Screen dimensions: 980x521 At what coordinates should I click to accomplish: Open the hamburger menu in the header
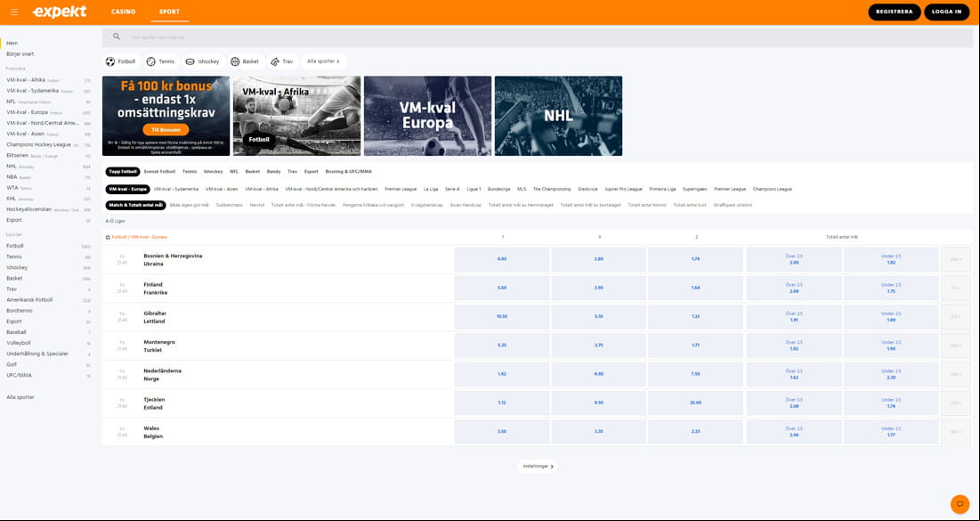[14, 12]
